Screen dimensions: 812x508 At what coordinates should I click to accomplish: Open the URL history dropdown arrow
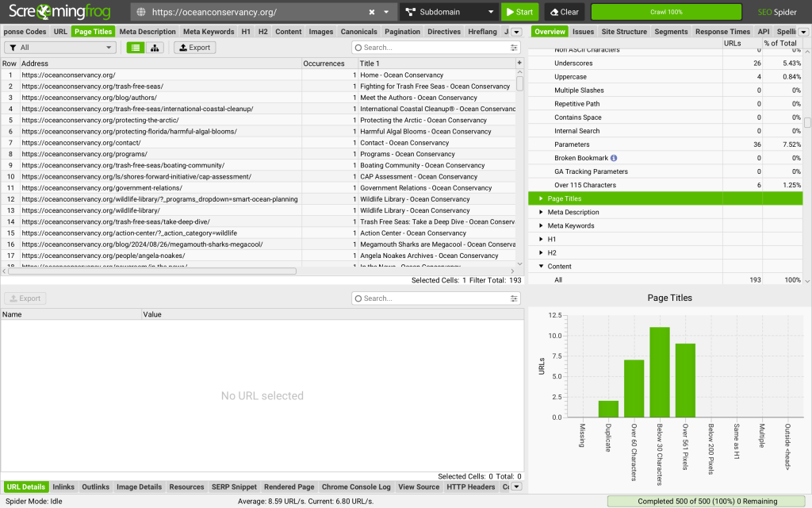386,13
